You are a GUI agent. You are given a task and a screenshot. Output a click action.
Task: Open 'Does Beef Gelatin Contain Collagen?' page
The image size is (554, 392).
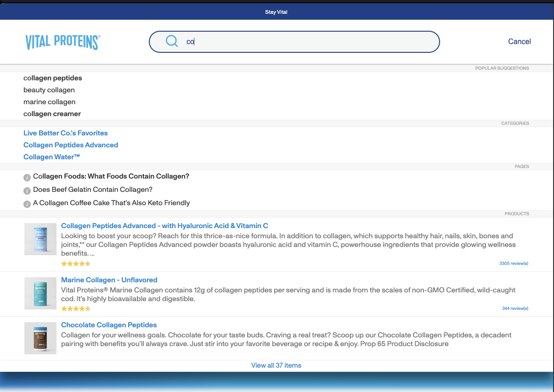(x=93, y=190)
